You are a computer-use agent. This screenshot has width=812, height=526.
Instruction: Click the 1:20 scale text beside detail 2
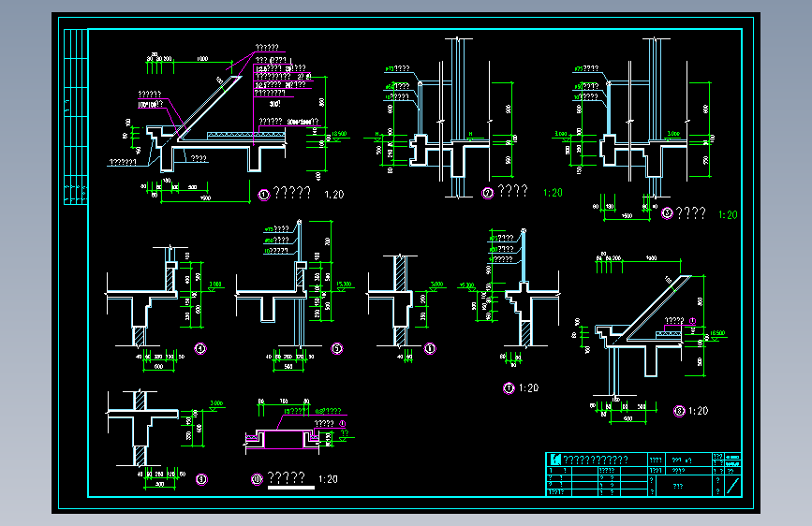point(554,193)
